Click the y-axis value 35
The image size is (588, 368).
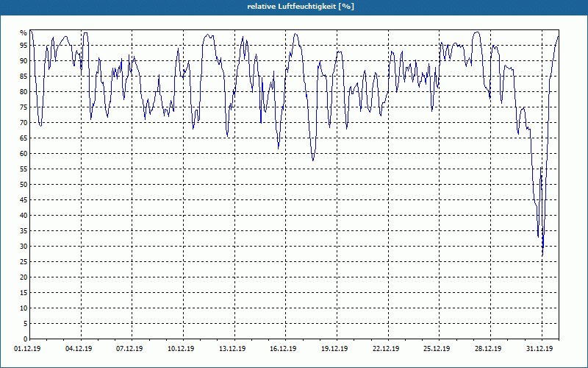pos(24,231)
